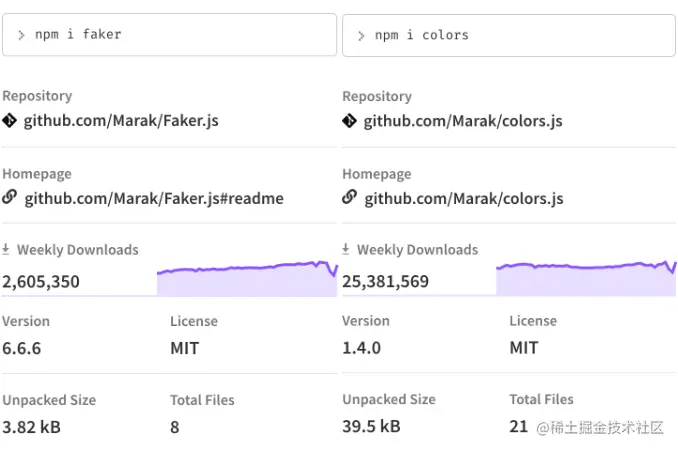
Task: Select colors version 1.4.0 text
Action: click(361, 348)
